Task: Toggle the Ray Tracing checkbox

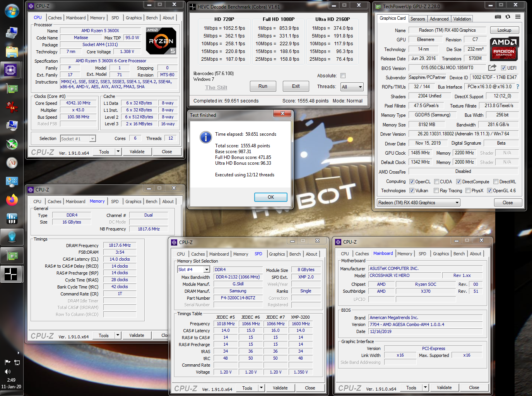Action: [x=436, y=191]
